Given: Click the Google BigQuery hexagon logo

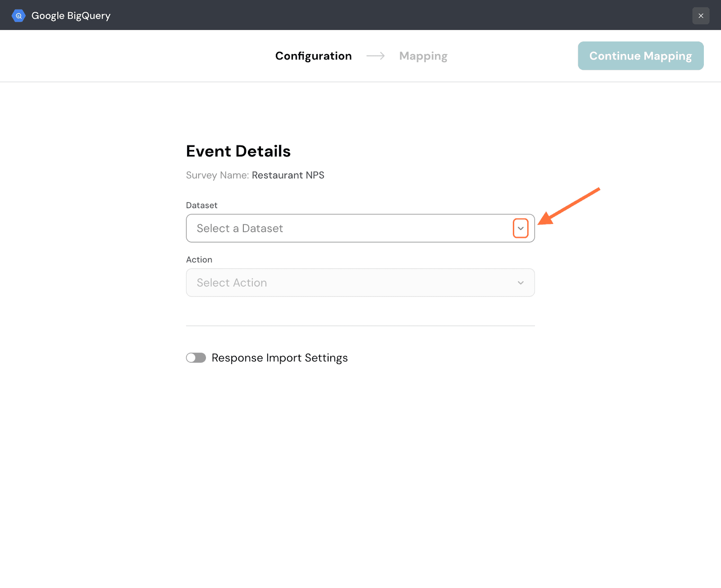Looking at the screenshot, I should [x=18, y=16].
